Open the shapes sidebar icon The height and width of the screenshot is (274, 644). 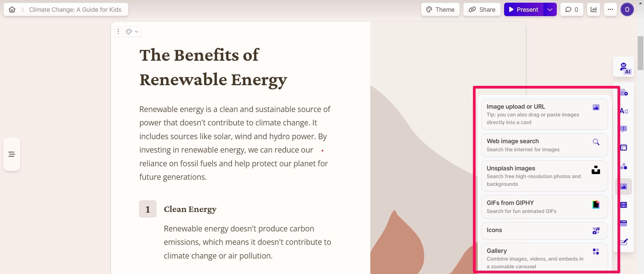pos(624,166)
